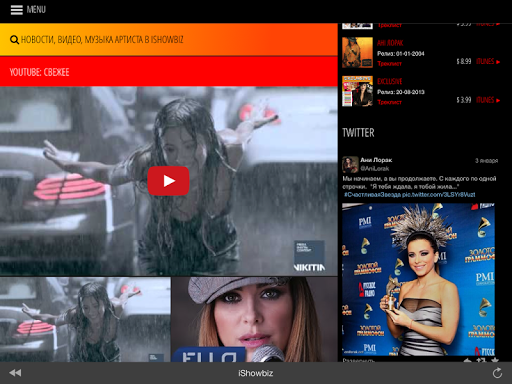Open the hamburger MENU icon
This screenshot has width=512, height=384.
(x=16, y=10)
